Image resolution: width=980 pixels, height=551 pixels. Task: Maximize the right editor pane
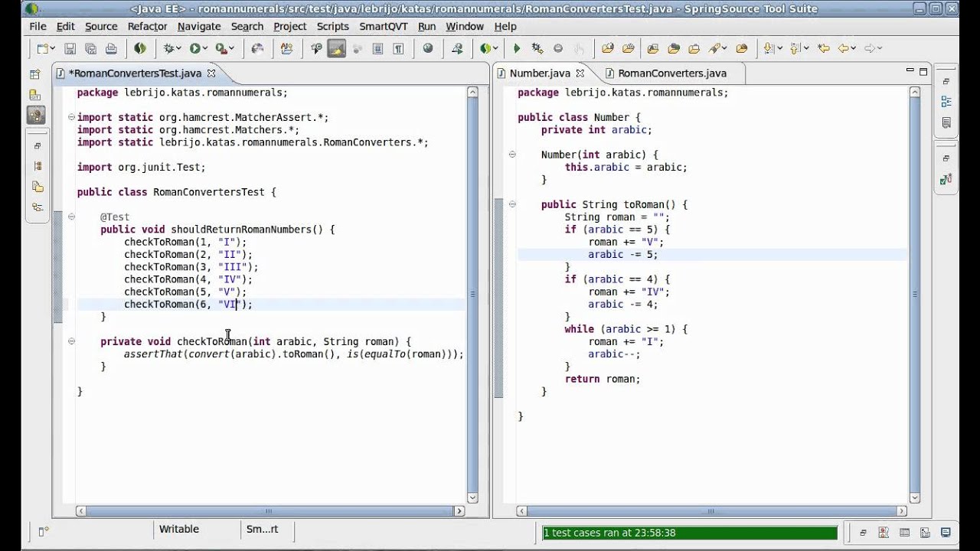923,71
